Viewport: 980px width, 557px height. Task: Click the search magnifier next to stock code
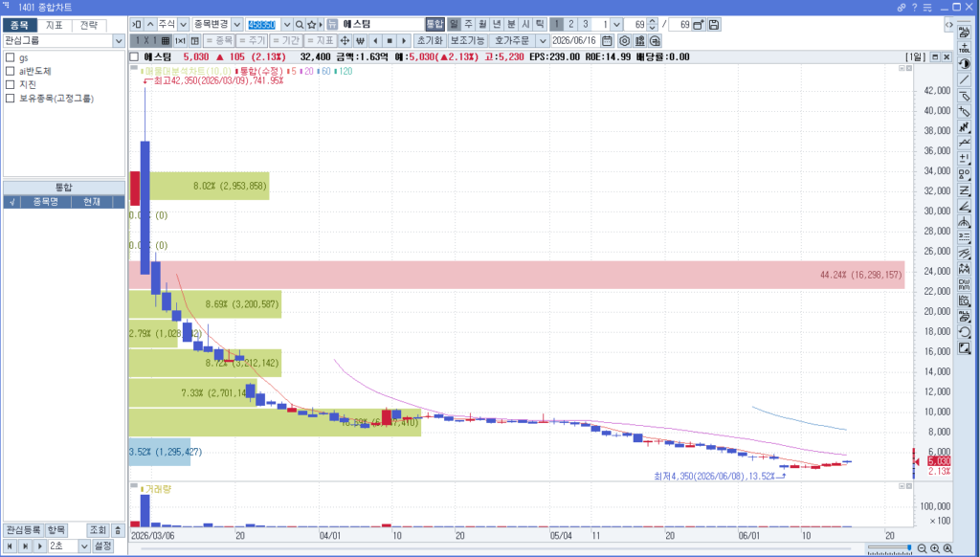point(300,24)
